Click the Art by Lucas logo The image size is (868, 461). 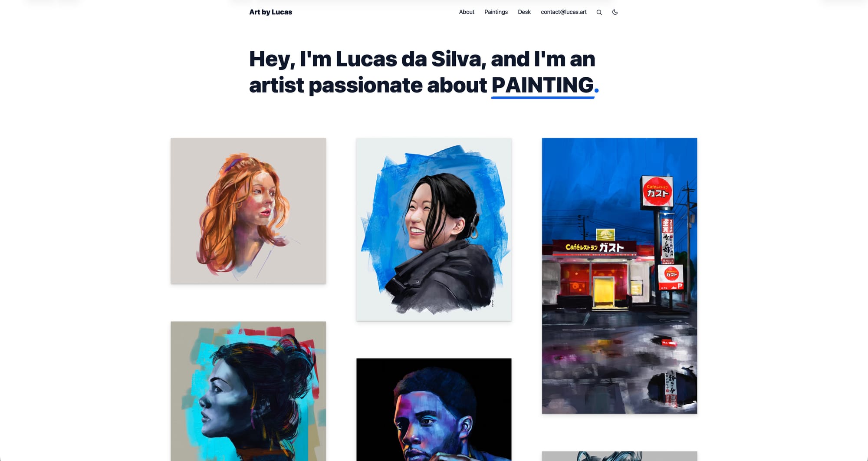[x=270, y=12]
